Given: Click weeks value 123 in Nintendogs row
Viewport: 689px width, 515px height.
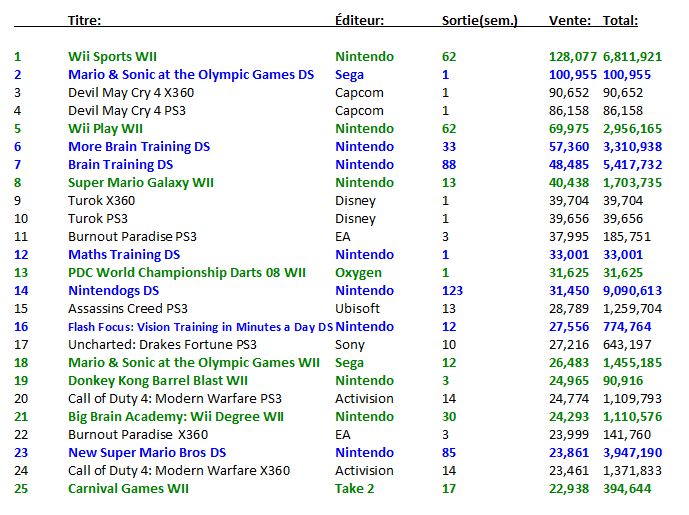Looking at the screenshot, I should 452,291.
